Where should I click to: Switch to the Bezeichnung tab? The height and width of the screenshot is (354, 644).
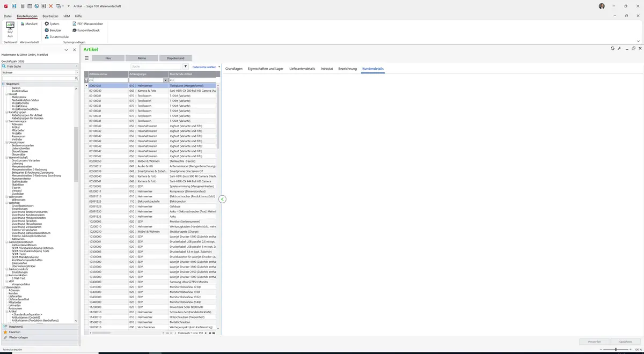point(348,69)
